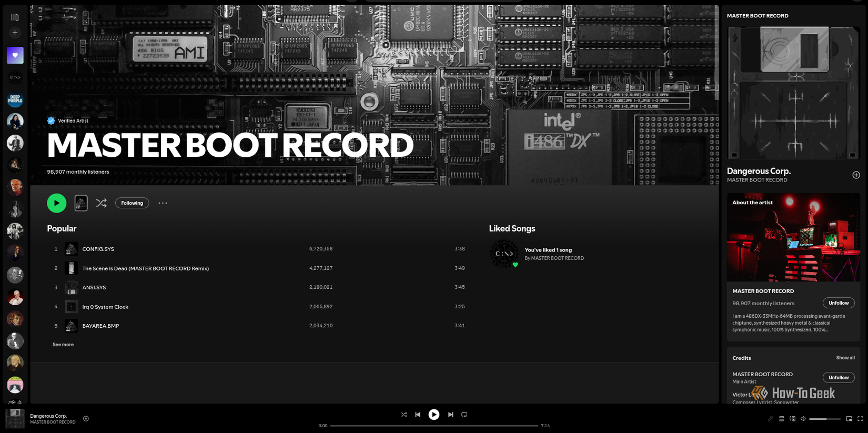Click the 98,907 monthly listeners text in header
Image resolution: width=868 pixels, height=433 pixels.
click(x=78, y=172)
